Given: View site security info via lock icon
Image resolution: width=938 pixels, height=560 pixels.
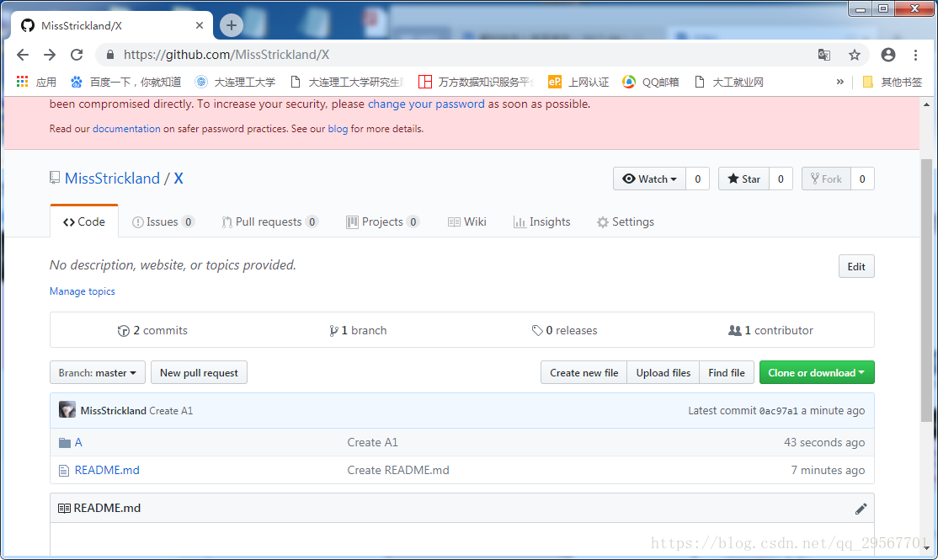Looking at the screenshot, I should point(110,55).
